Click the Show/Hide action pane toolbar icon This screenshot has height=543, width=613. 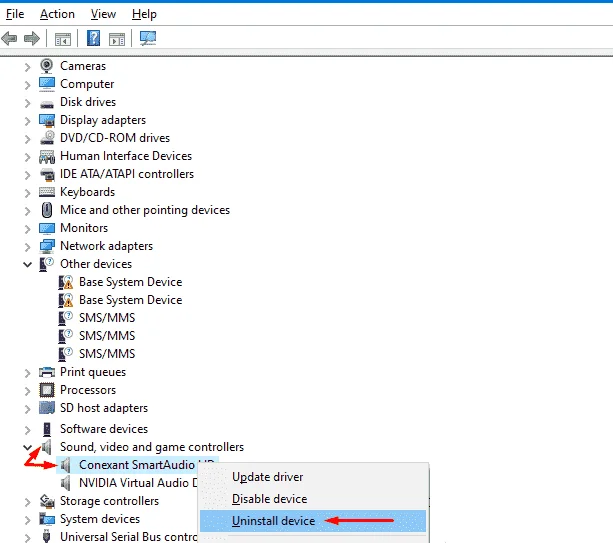pyautogui.click(x=117, y=39)
